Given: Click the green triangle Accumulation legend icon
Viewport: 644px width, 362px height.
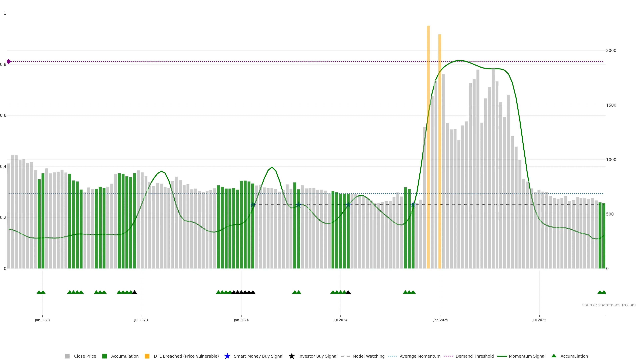Looking at the screenshot, I should click(x=554, y=356).
